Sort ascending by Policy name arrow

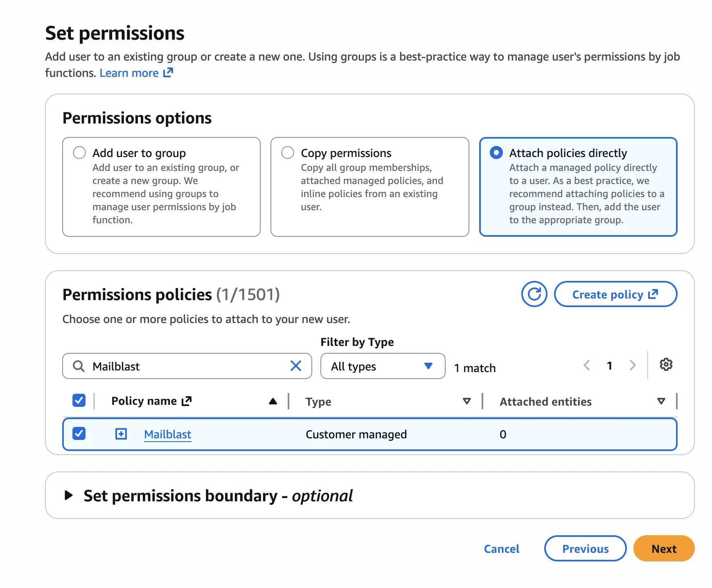(x=273, y=401)
